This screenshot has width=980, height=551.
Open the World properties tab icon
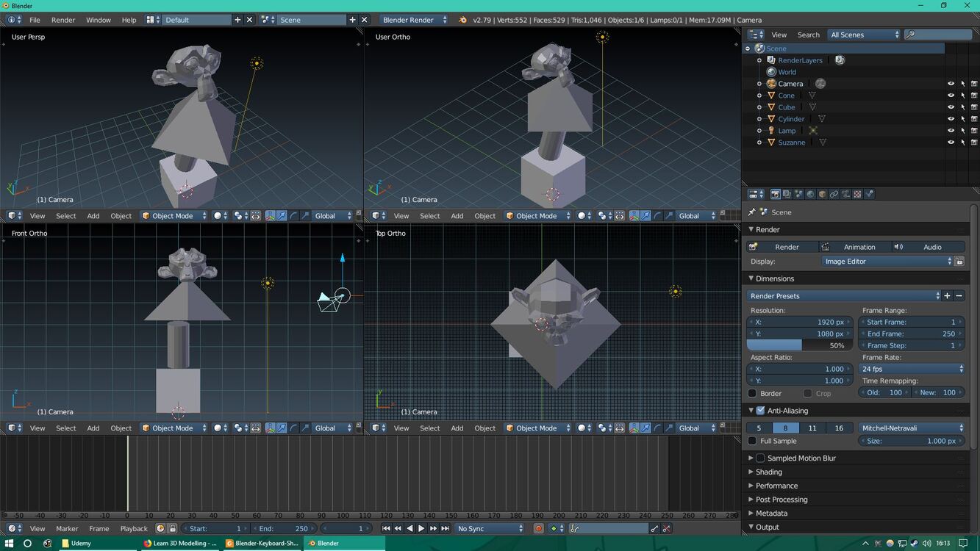pyautogui.click(x=810, y=195)
